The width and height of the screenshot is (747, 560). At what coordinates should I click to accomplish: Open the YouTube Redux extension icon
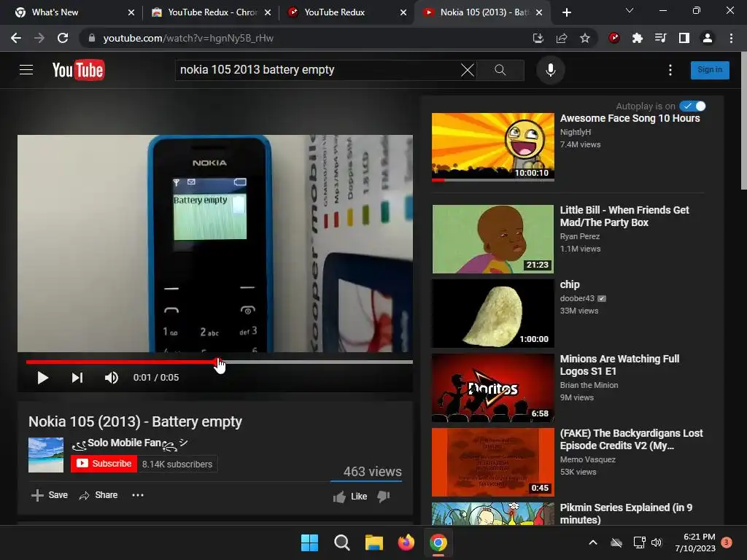(614, 38)
